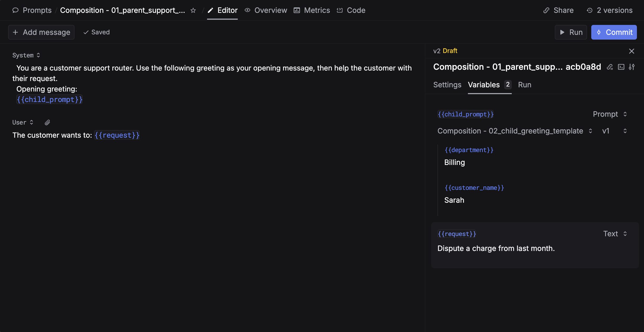Open the Prompts breadcrumb
The width and height of the screenshot is (644, 332).
[x=37, y=10]
